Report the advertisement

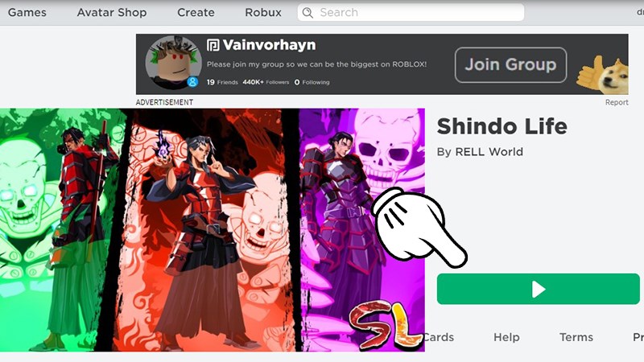coord(617,102)
